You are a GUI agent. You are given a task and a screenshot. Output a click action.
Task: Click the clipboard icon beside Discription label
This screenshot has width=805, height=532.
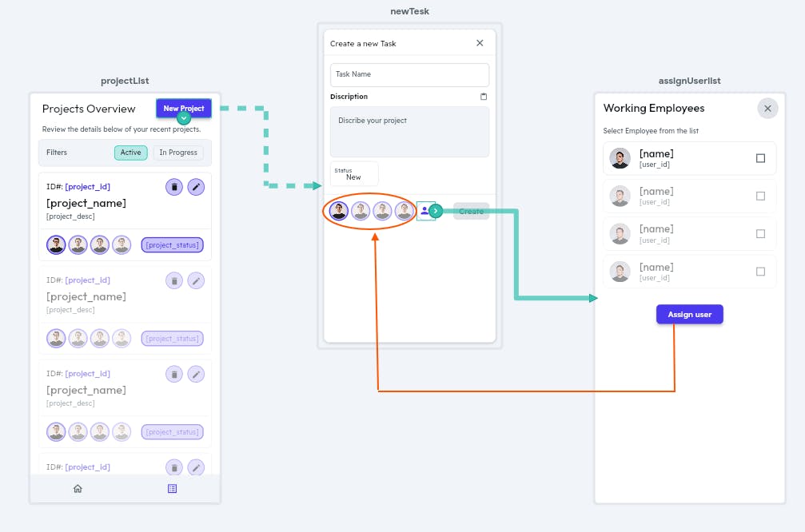483,97
